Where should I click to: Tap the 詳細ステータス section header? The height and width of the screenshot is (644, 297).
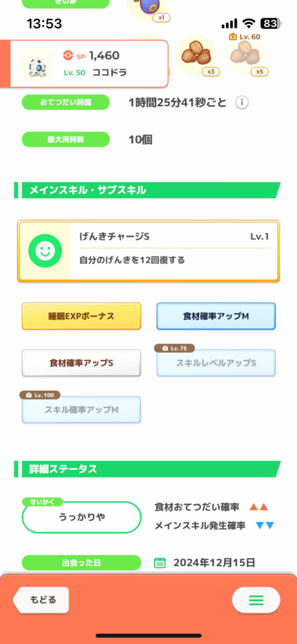click(x=148, y=469)
